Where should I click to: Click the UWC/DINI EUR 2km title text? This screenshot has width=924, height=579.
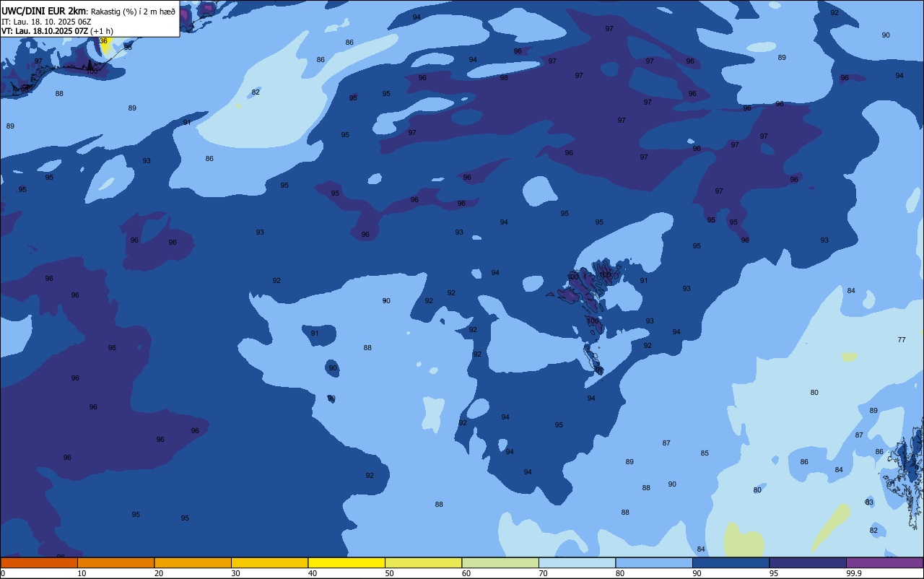pos(44,11)
